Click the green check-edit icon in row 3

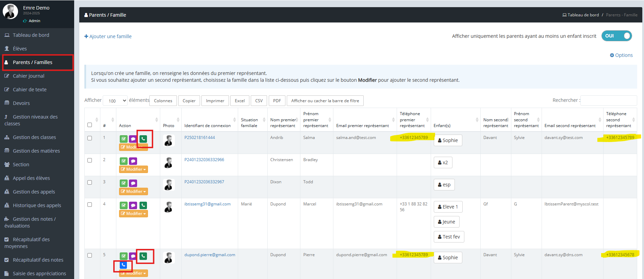tap(123, 183)
